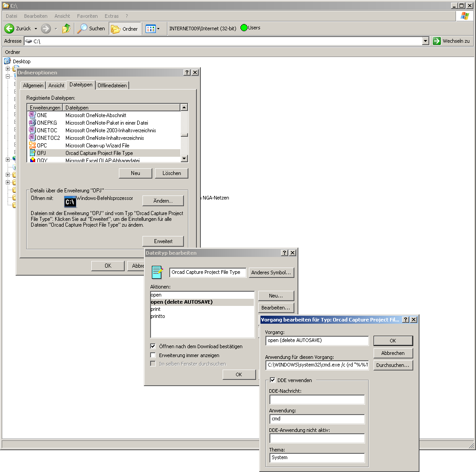Click the view mode icon in toolbar

point(151,29)
